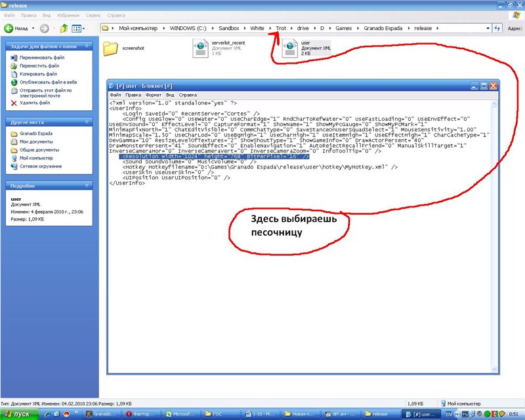Collapse the 'Другие места' panel
Viewport: 525px width, 420px height.
87,122
